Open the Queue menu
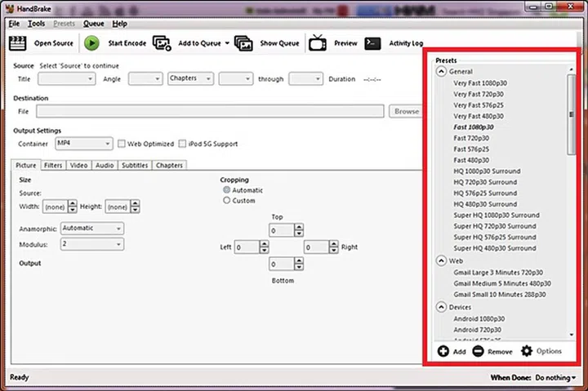The height and width of the screenshot is (391, 588). 93,24
